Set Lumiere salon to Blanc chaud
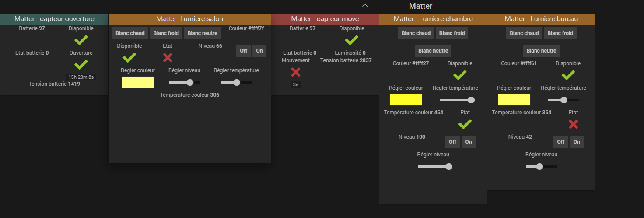644x218 pixels. tap(130, 33)
